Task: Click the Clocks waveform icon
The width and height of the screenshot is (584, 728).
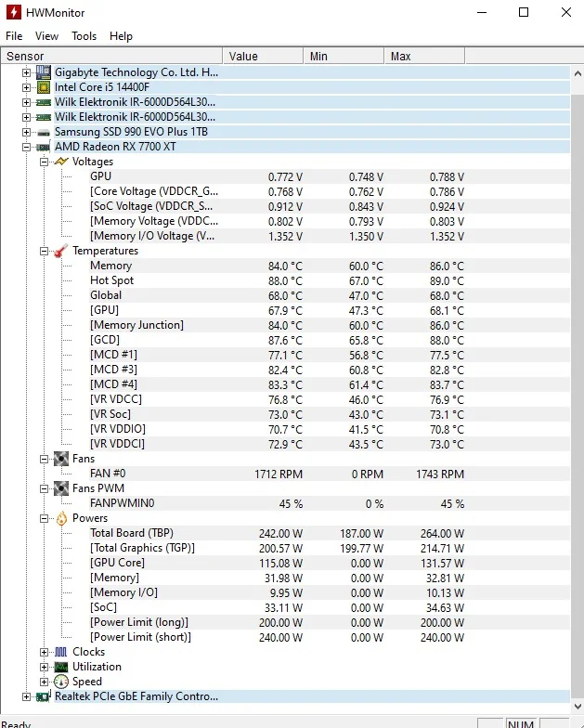Action: point(61,652)
